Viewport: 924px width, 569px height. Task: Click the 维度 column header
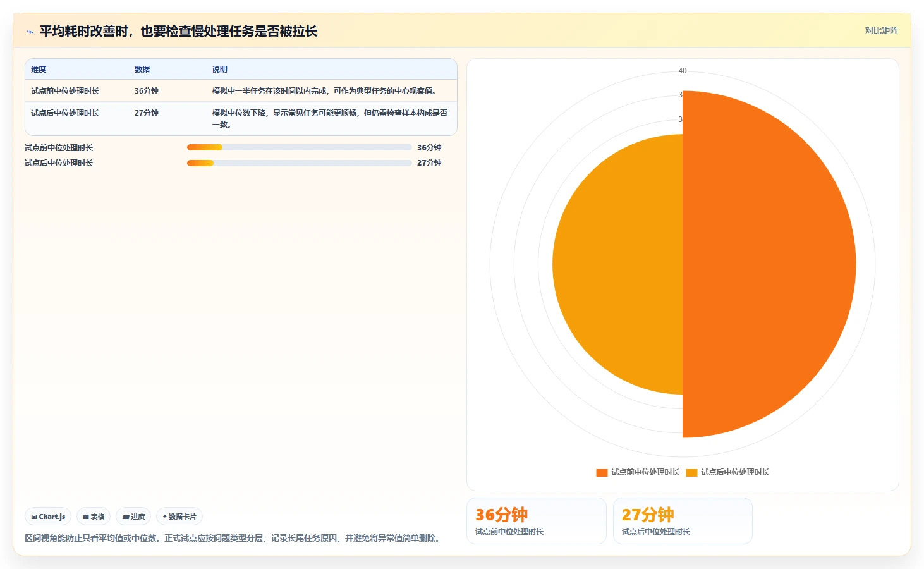point(39,70)
